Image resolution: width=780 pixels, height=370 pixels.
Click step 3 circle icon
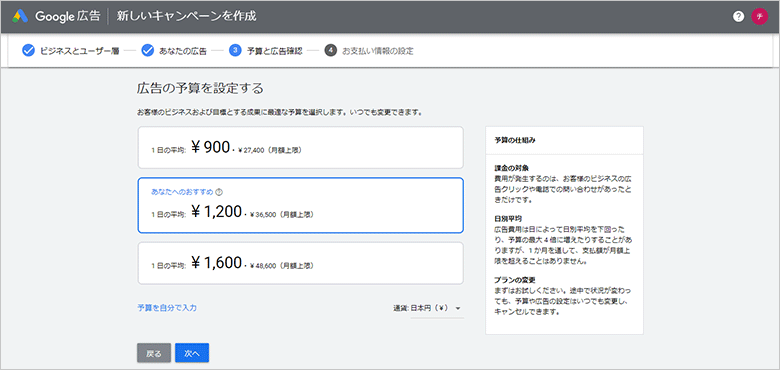pos(235,50)
